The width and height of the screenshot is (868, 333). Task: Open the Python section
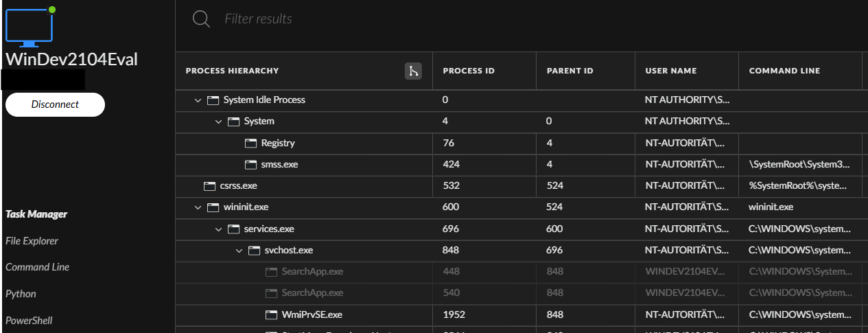pyautogui.click(x=21, y=294)
